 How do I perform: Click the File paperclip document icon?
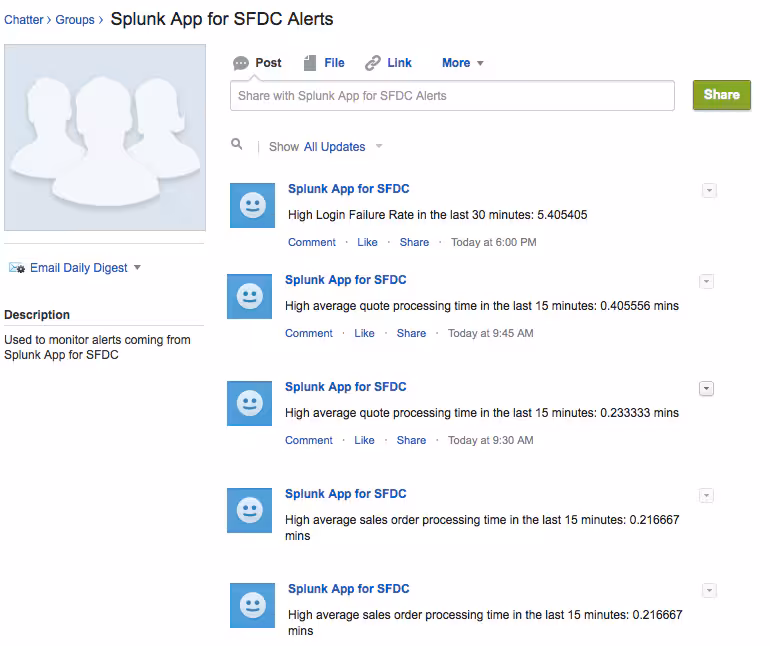310,63
